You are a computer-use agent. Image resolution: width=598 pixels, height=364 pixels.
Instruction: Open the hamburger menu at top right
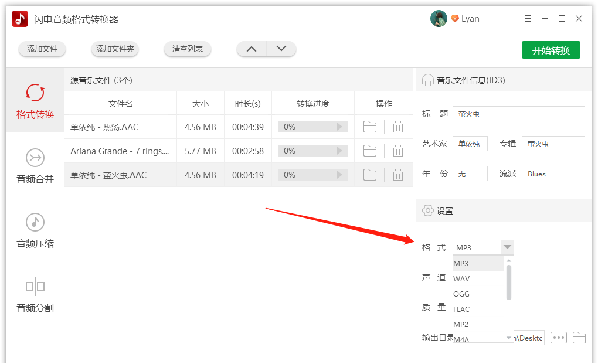527,18
